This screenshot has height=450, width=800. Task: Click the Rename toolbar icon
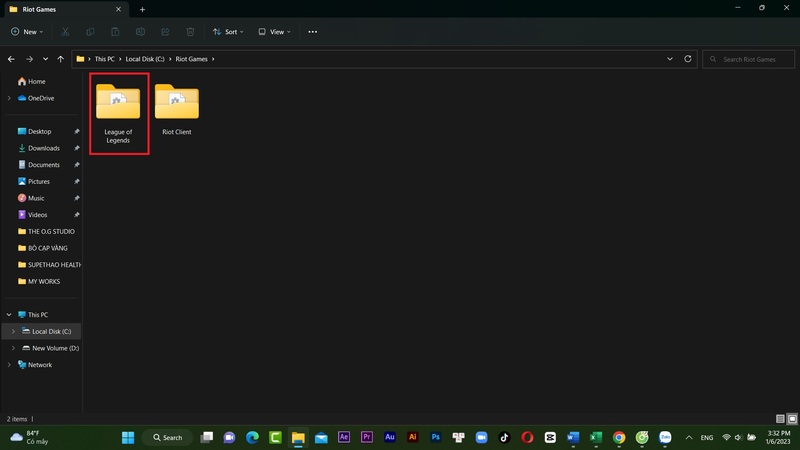click(x=140, y=32)
